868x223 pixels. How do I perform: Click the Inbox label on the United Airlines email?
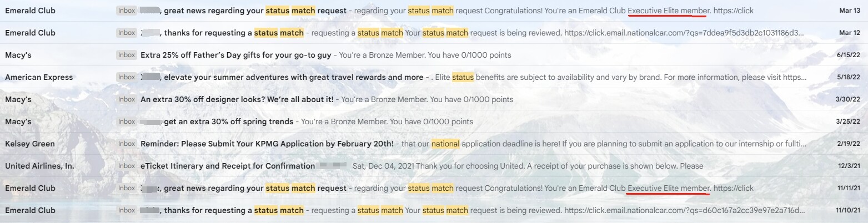pyautogui.click(x=127, y=166)
